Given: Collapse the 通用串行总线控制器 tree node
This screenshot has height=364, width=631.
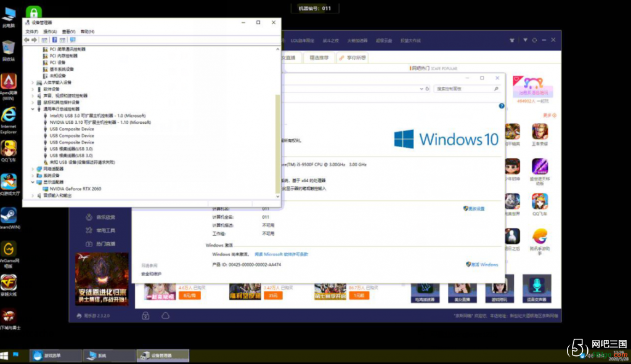Looking at the screenshot, I should pyautogui.click(x=33, y=109).
